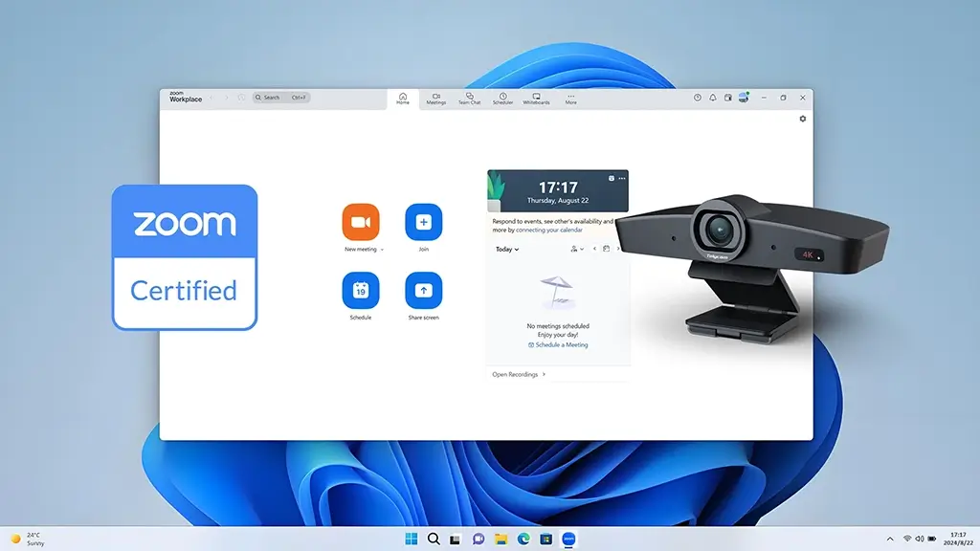Image resolution: width=980 pixels, height=551 pixels.
Task: Switch to the Team Chat tab
Action: (469, 99)
